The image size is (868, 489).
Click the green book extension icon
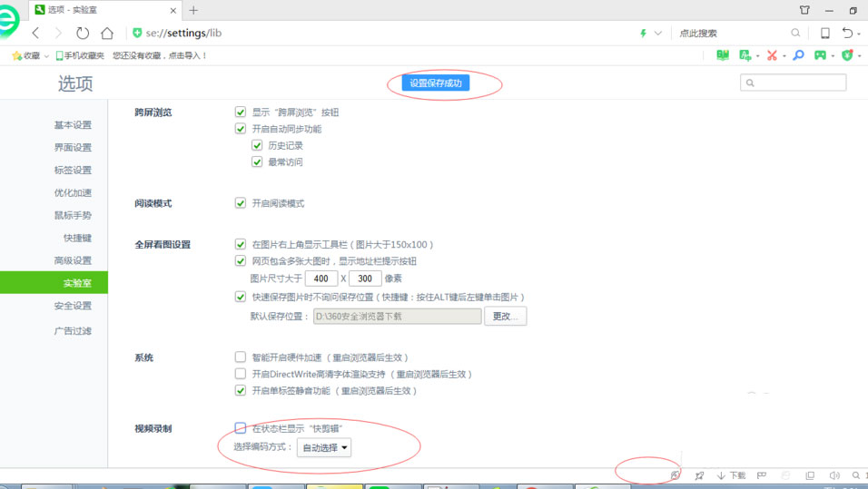point(723,55)
